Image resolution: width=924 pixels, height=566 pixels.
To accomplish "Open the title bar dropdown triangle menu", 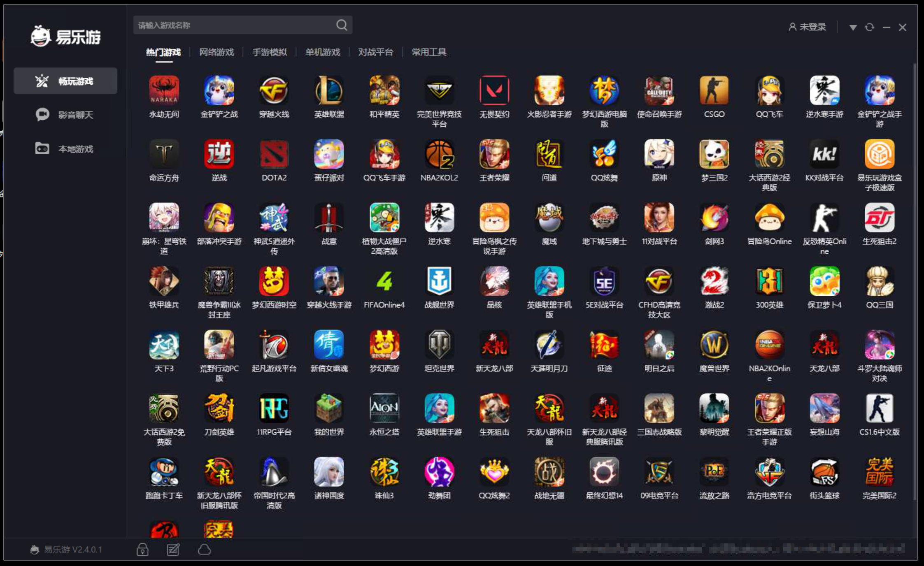I will [x=853, y=28].
